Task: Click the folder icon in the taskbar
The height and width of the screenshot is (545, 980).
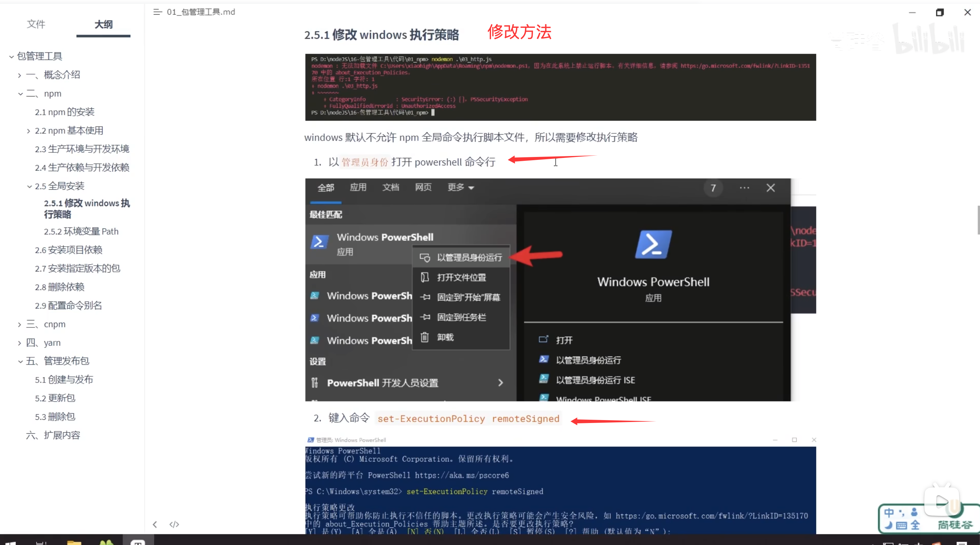Action: [x=74, y=542]
